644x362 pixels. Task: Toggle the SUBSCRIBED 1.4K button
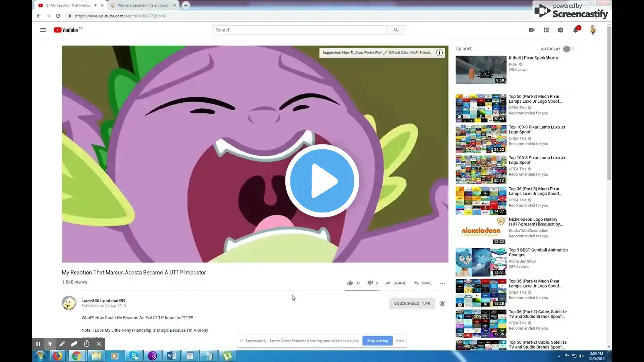tap(412, 303)
